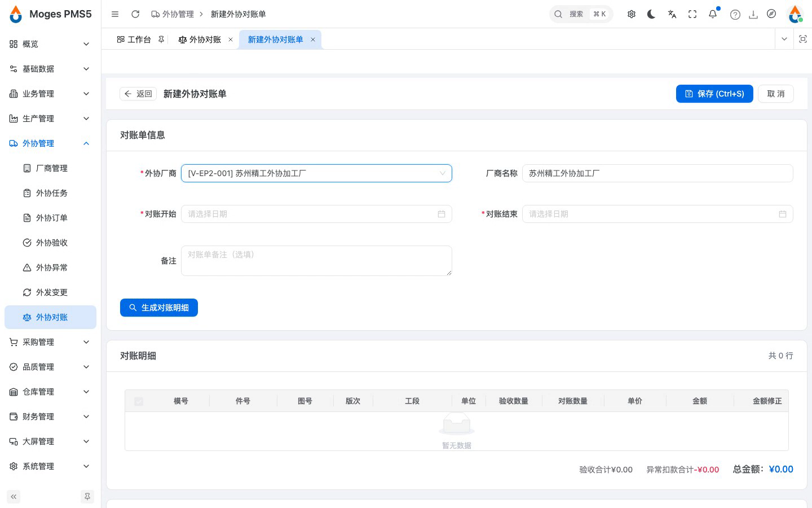
Task: Switch to dark mode with the moon icon
Action: coord(651,14)
